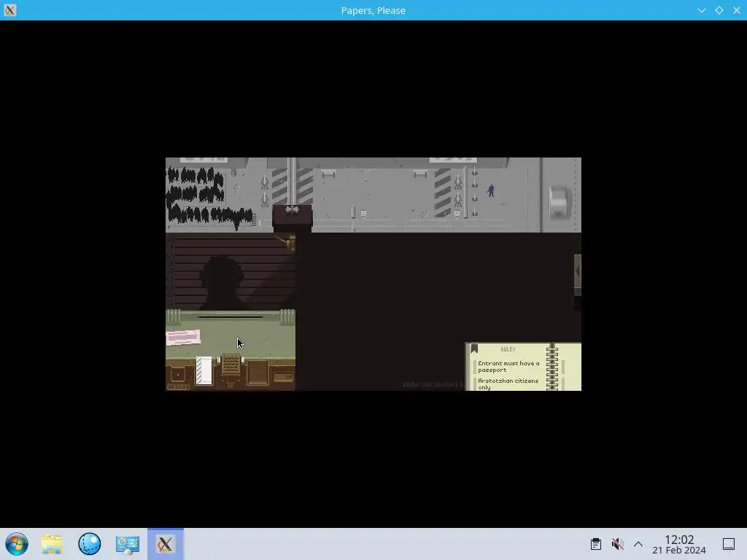Click the brown tray right of the intercom
The height and width of the screenshot is (560, 747).
(258, 372)
